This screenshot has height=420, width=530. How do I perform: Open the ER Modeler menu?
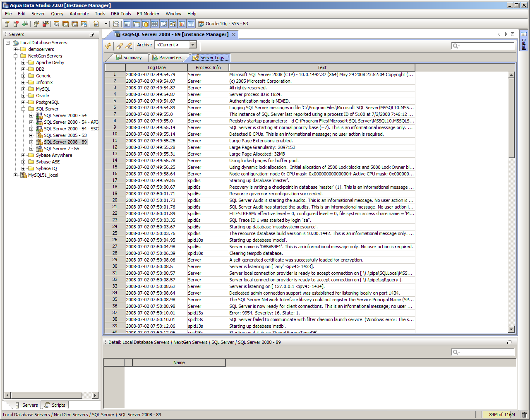[x=148, y=14]
